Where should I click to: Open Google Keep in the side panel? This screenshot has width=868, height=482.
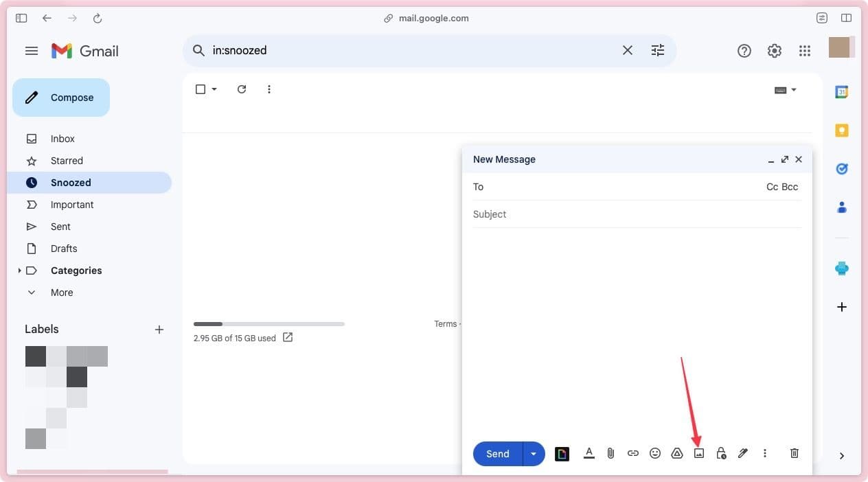(x=842, y=130)
